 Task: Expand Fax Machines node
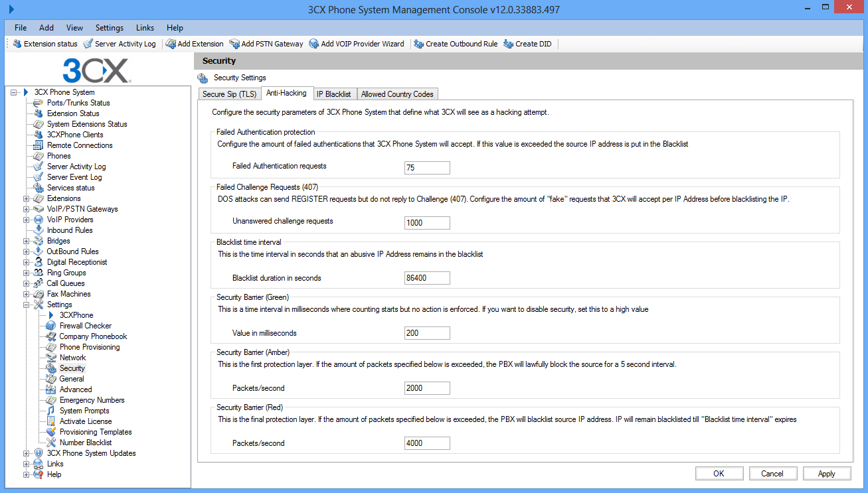click(27, 294)
